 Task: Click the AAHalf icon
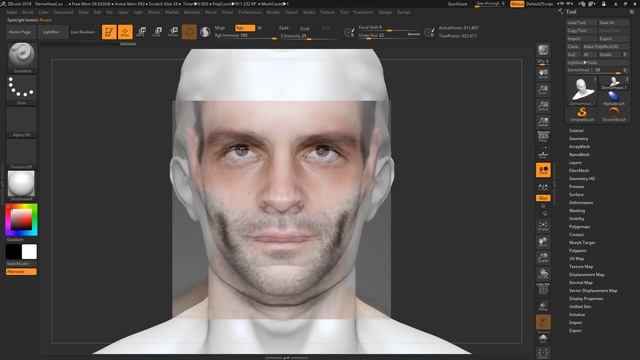[543, 121]
